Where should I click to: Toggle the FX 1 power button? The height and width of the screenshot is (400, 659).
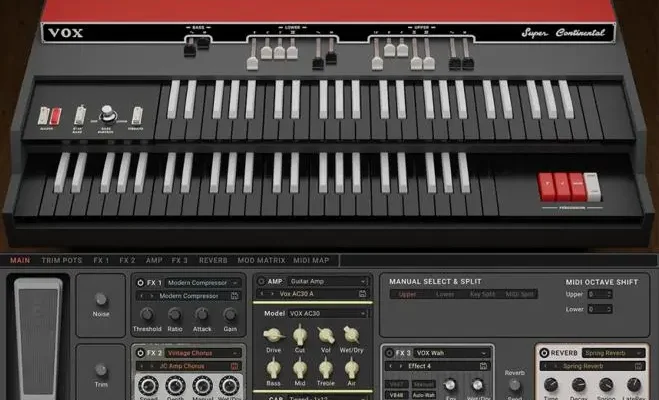(x=139, y=283)
